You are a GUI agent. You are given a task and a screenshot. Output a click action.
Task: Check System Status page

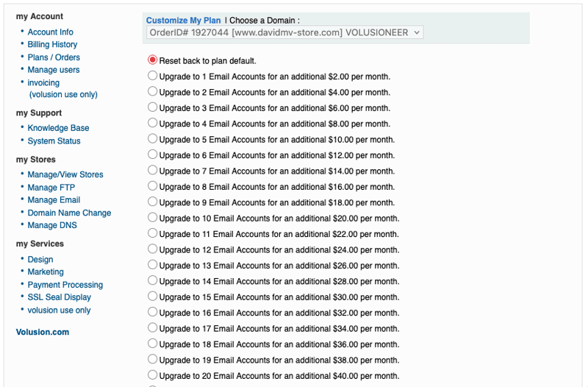(x=54, y=141)
